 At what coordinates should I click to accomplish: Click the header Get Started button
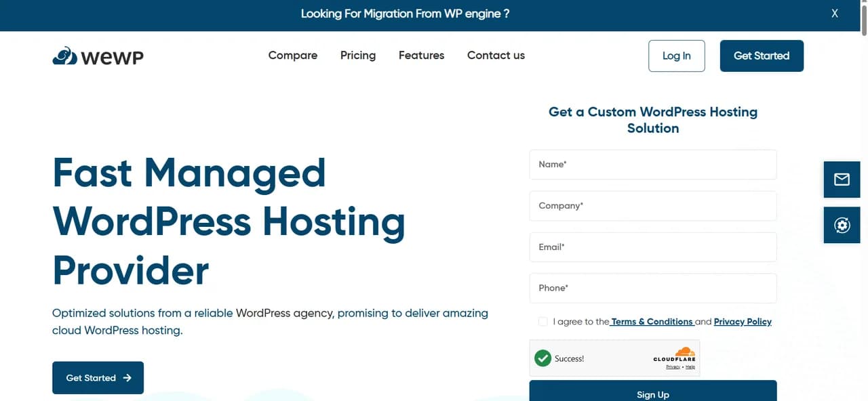click(762, 56)
